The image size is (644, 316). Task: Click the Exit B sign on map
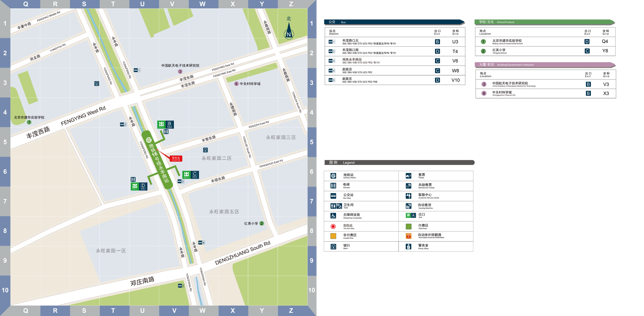(166, 124)
